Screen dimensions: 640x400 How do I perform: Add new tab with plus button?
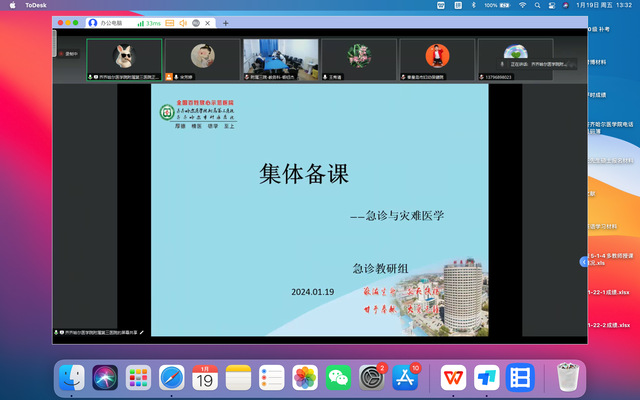pyautogui.click(x=225, y=22)
